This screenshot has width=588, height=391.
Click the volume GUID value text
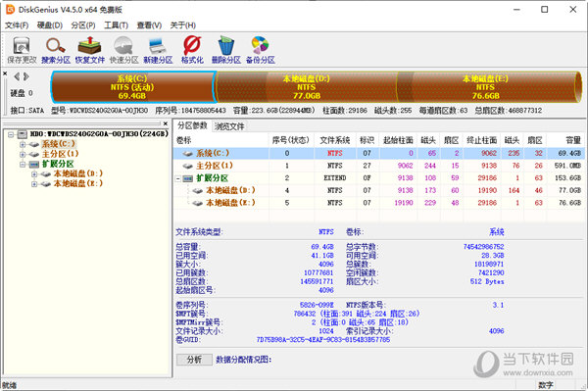[322, 340]
